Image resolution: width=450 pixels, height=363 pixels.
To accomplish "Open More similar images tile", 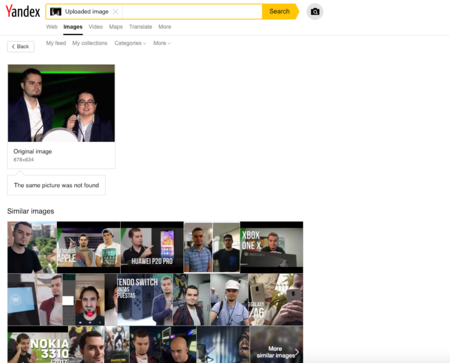I will [x=276, y=345].
